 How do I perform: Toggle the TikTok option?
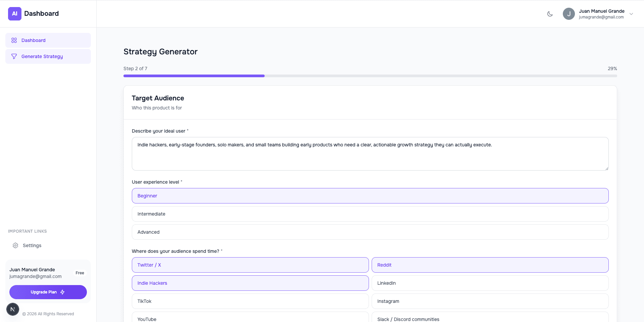[x=250, y=301]
